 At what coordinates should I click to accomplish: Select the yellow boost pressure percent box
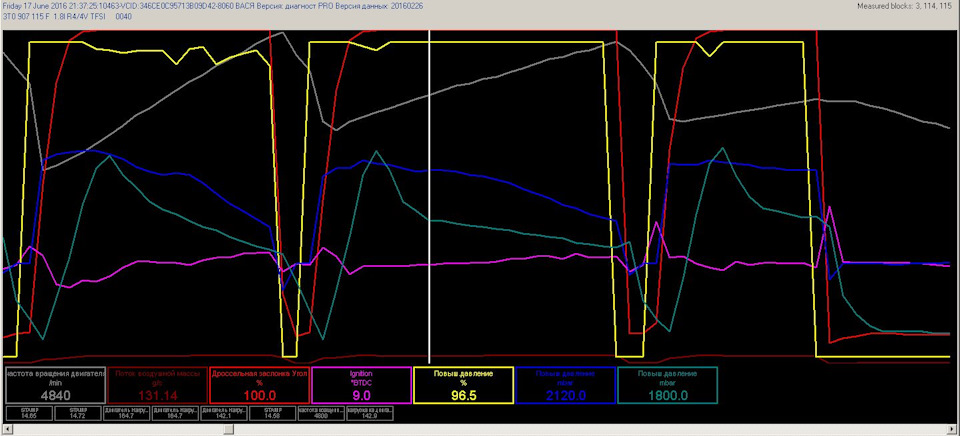coord(463,384)
